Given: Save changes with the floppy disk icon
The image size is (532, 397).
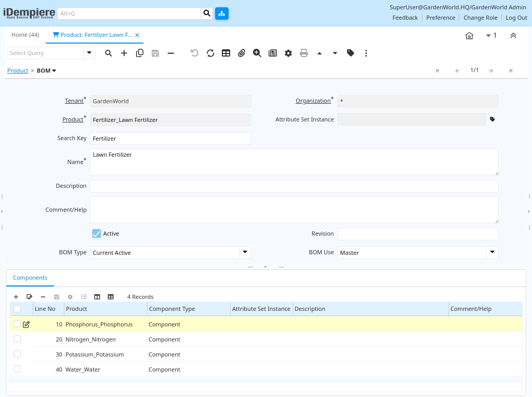Looking at the screenshot, I should click(x=155, y=53).
